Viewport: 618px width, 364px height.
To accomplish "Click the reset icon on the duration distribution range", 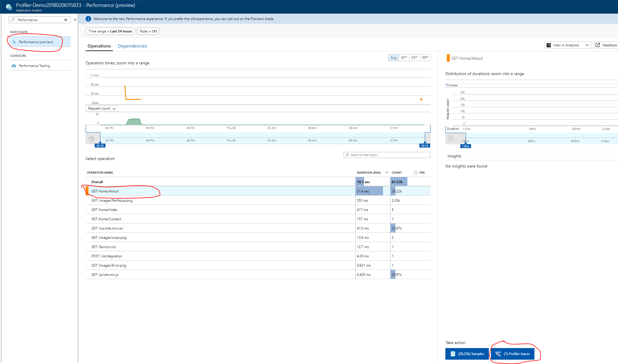I will pyautogui.click(x=451, y=139).
